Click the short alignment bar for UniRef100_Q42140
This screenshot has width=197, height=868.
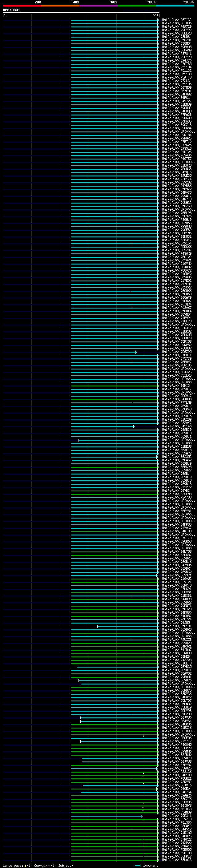click(x=103, y=426)
